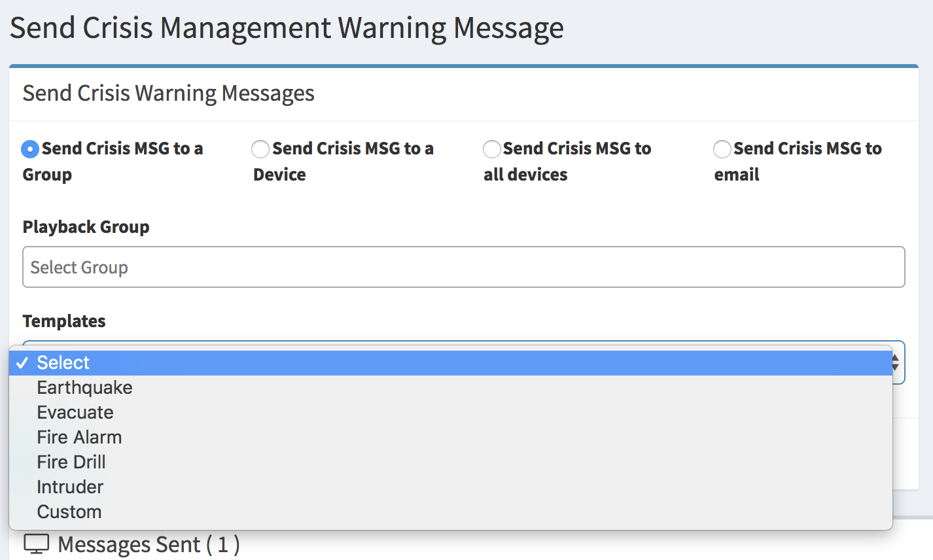Click the checkmark next to Select option

[22, 363]
